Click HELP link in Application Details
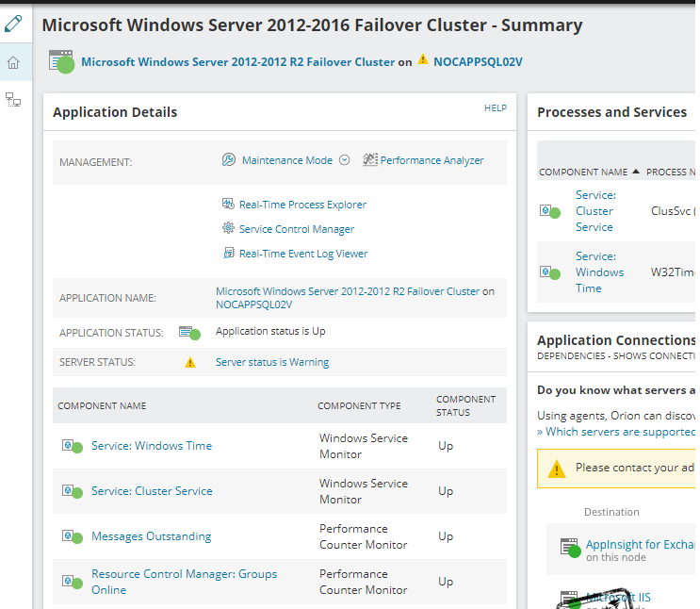700x609 pixels. [x=496, y=108]
